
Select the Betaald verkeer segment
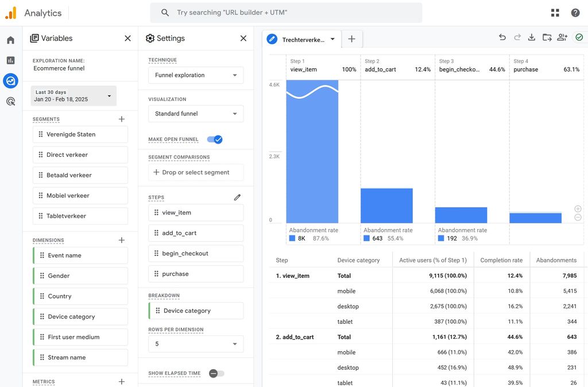[80, 175]
